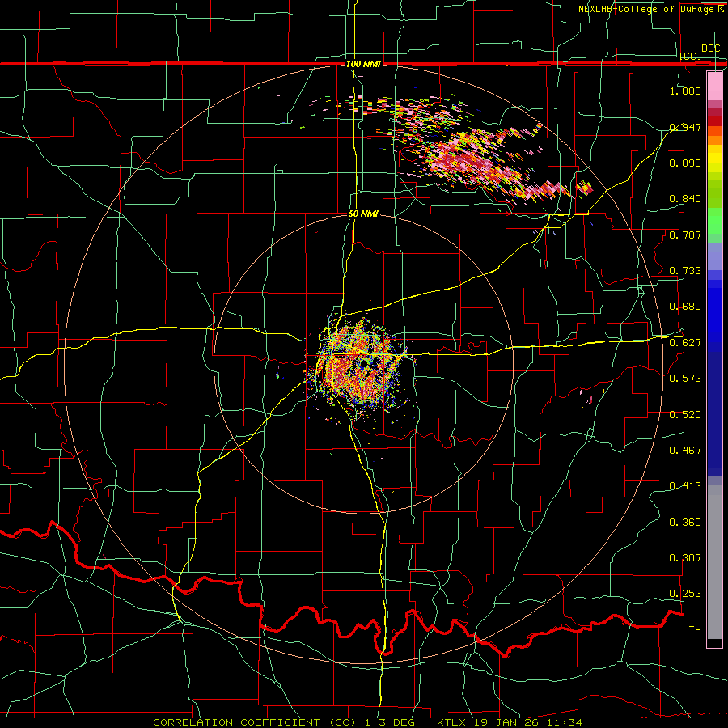
Task: Click the 0.733 legend value
Action: pyautogui.click(x=685, y=271)
